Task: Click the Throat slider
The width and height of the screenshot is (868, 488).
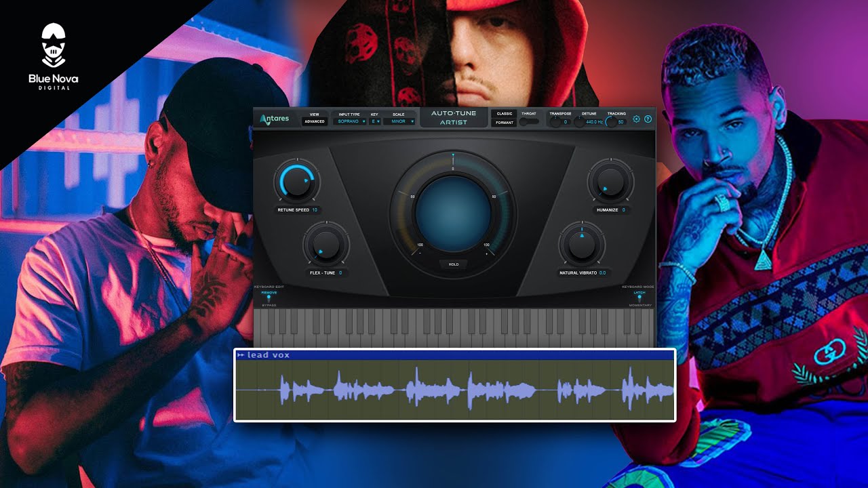Action: coord(530,122)
